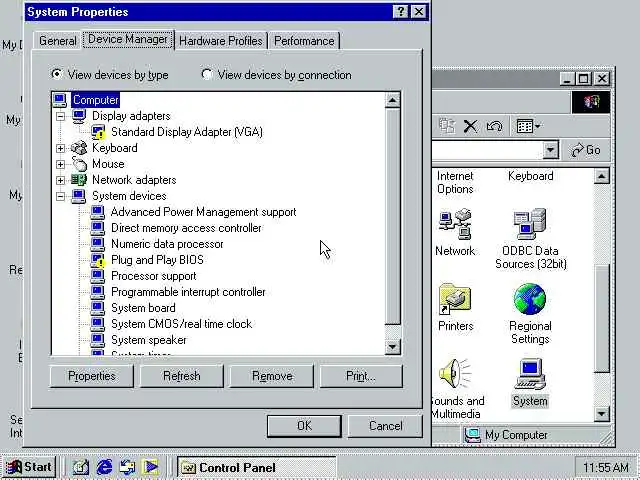
Task: Open Regional Settings globe icon
Action: coord(530,299)
